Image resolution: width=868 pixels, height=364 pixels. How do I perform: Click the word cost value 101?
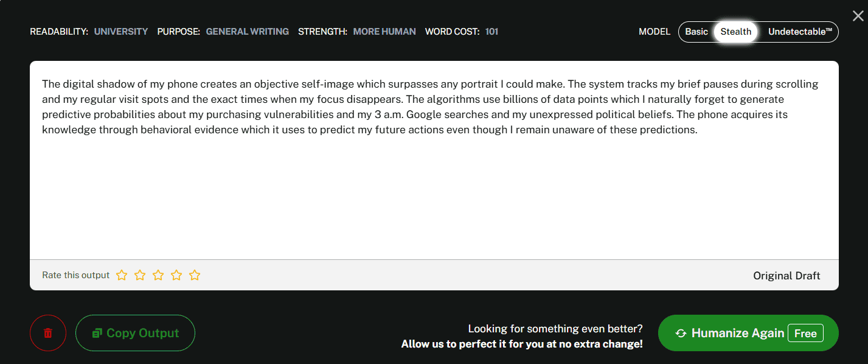[491, 32]
